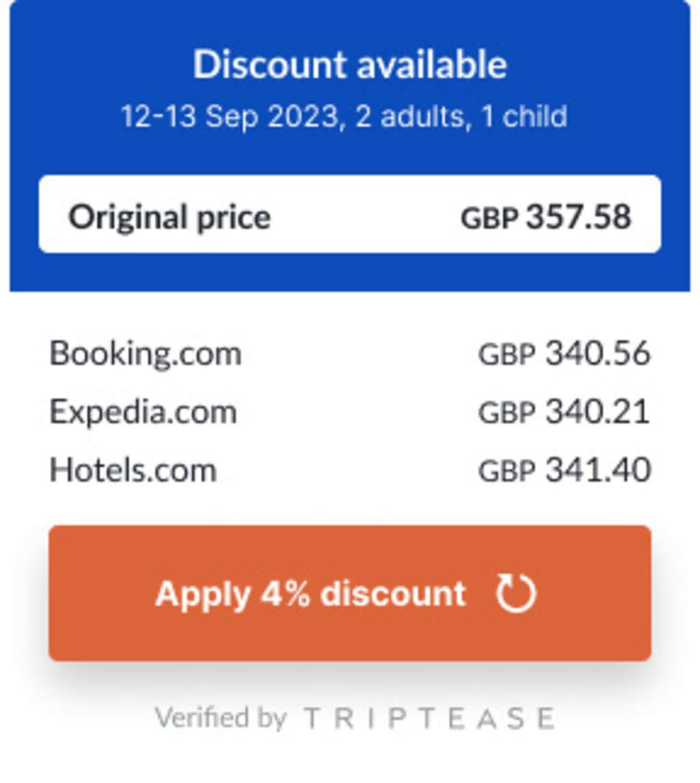
Task: Click the GBP currency label beside 357.58
Action: [x=489, y=218]
